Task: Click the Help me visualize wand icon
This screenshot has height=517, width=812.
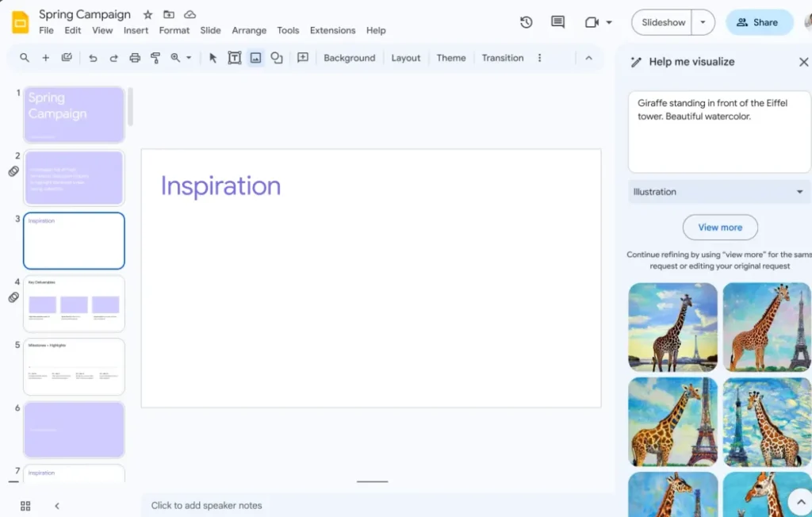Action: tap(636, 62)
